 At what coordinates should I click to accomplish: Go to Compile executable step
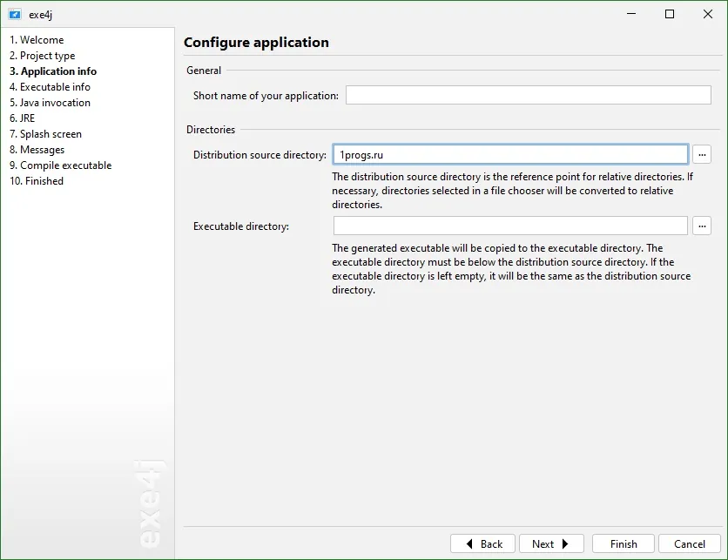pos(60,165)
